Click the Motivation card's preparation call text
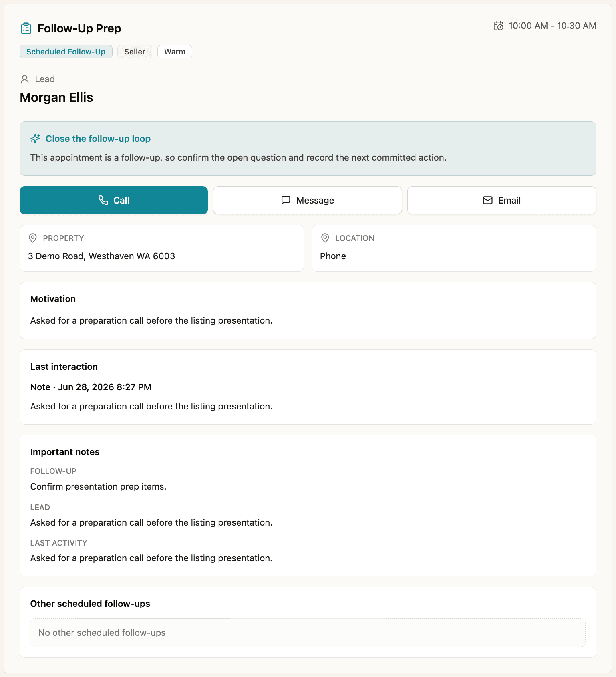This screenshot has width=616, height=677. [151, 320]
